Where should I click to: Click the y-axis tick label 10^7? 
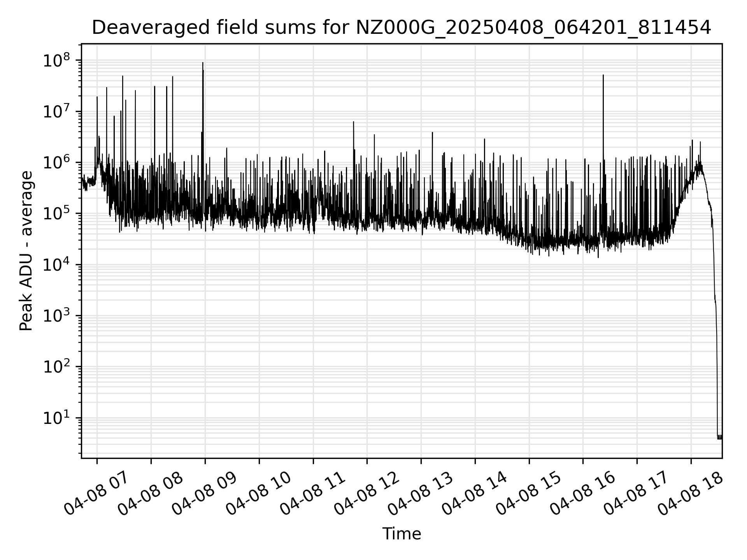[56, 112]
